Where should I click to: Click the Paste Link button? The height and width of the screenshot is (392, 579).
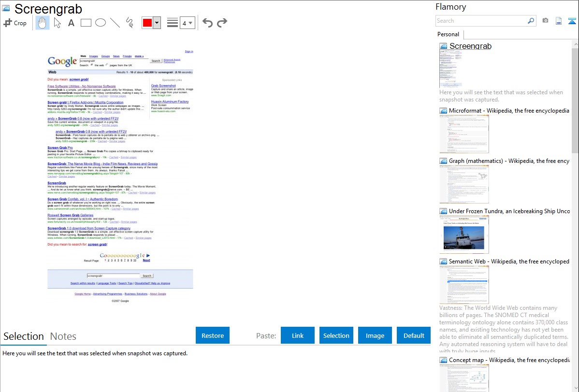298,335
